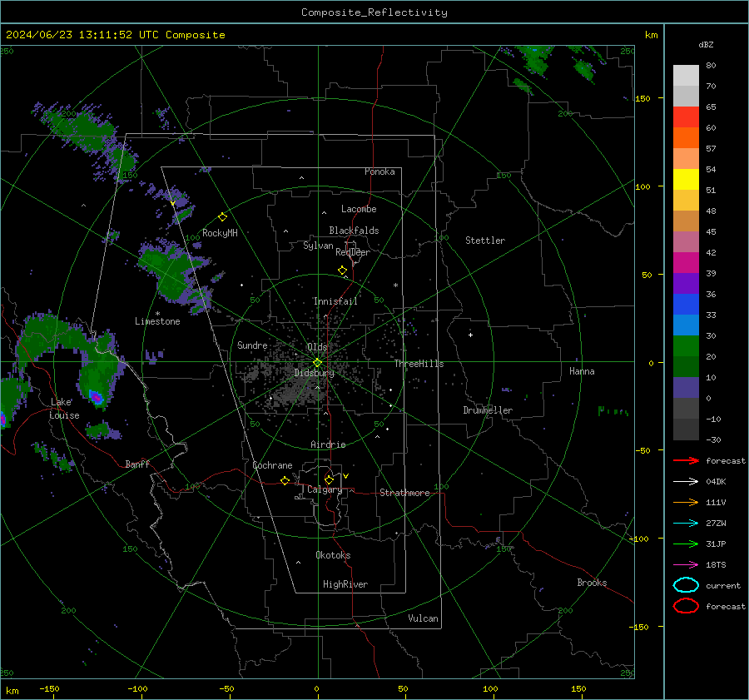Screen dimensions: 749x700
Task: Click the Drumheller city label
Action: [x=488, y=410]
